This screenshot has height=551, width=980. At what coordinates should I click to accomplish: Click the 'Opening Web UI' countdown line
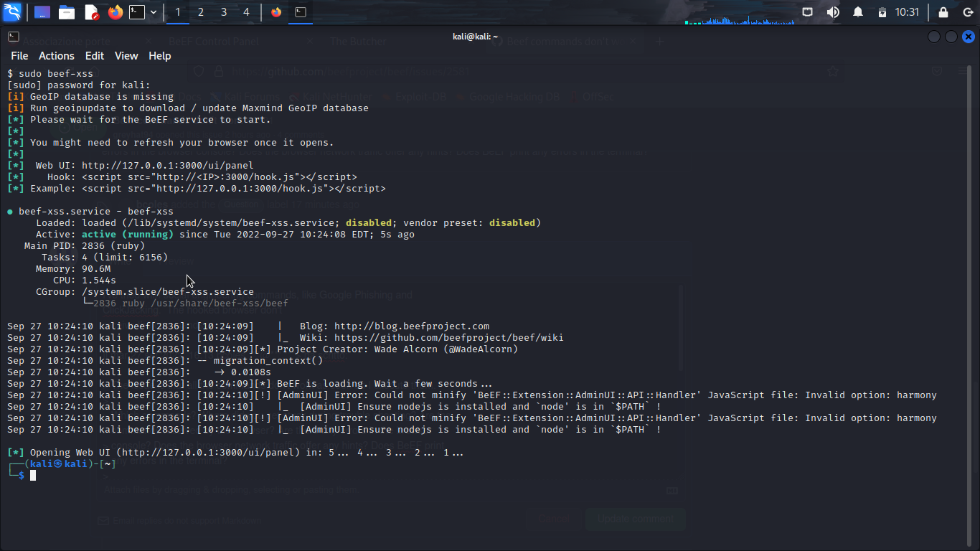tap(235, 453)
